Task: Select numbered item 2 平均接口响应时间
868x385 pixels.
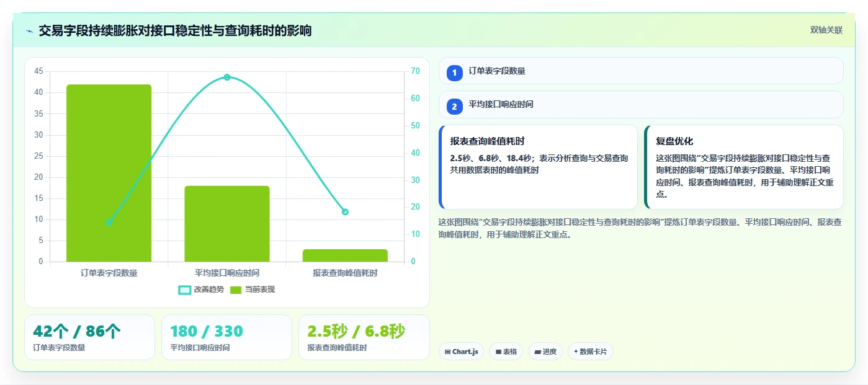Action: pyautogui.click(x=641, y=104)
